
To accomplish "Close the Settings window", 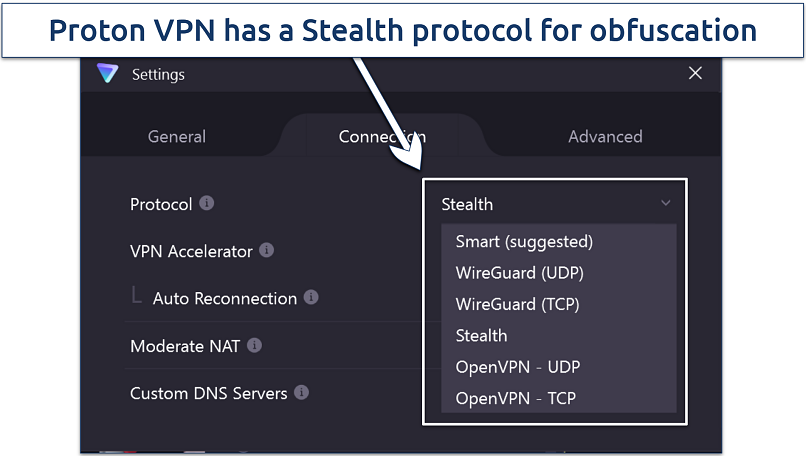I will (696, 73).
